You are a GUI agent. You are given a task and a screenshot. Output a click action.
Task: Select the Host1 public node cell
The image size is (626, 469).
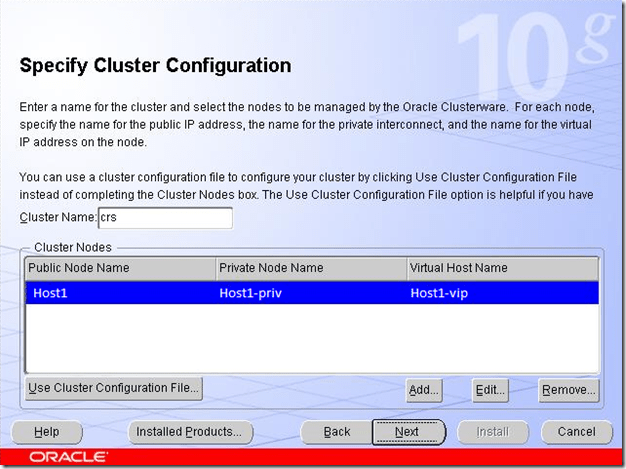click(x=121, y=293)
